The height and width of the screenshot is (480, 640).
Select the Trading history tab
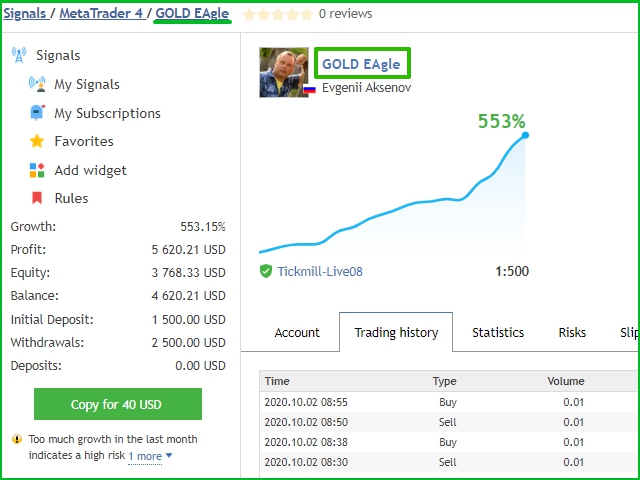pyautogui.click(x=396, y=332)
